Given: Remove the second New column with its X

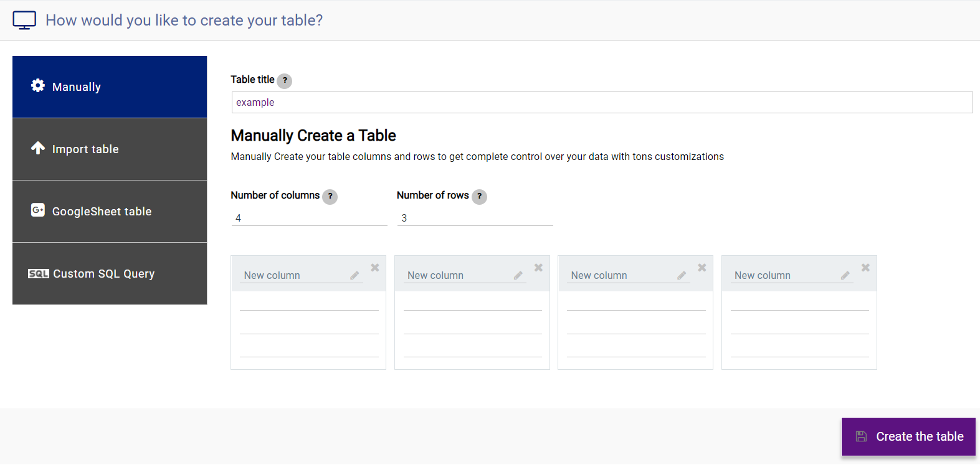Looking at the screenshot, I should 538,267.
